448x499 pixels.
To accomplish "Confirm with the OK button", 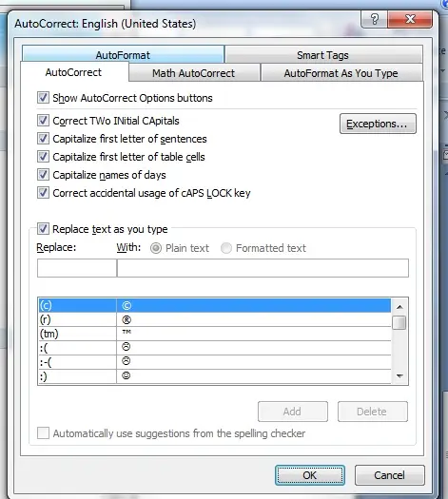I will coord(310,475).
